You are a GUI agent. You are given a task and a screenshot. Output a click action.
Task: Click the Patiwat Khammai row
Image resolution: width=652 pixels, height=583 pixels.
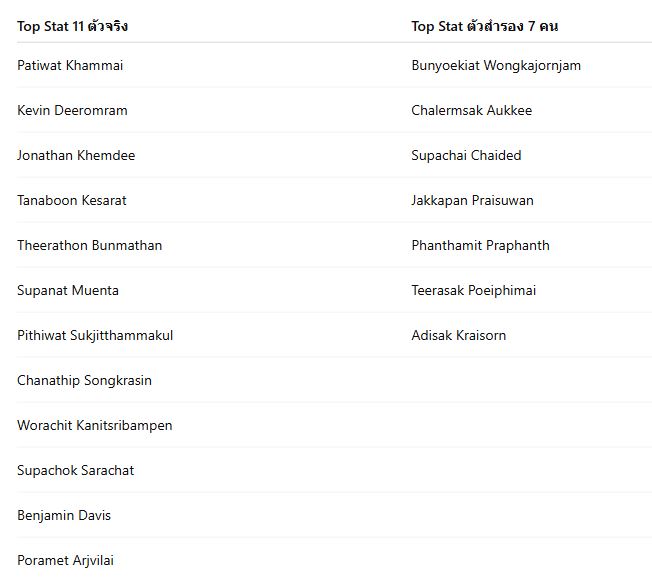click(x=70, y=65)
